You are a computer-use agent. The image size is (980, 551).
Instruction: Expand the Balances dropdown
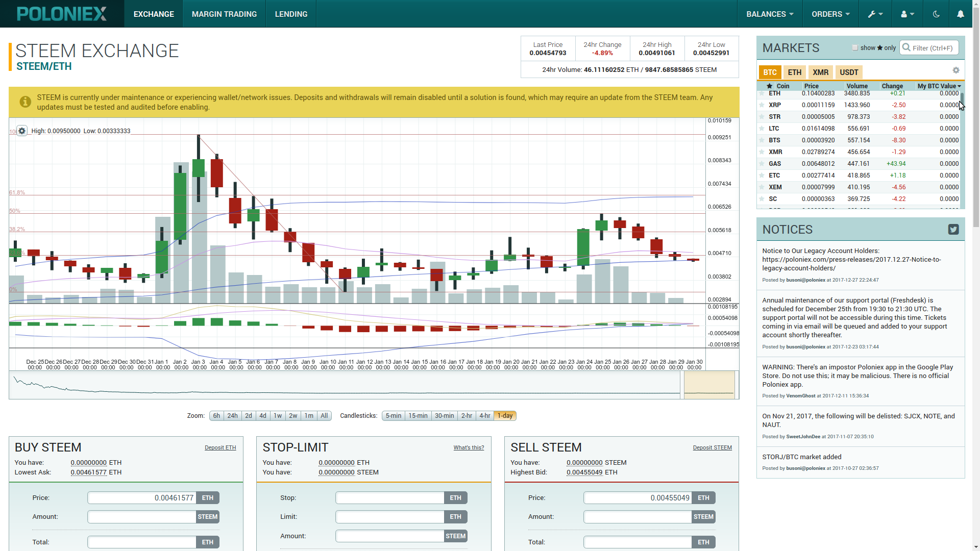pos(770,14)
